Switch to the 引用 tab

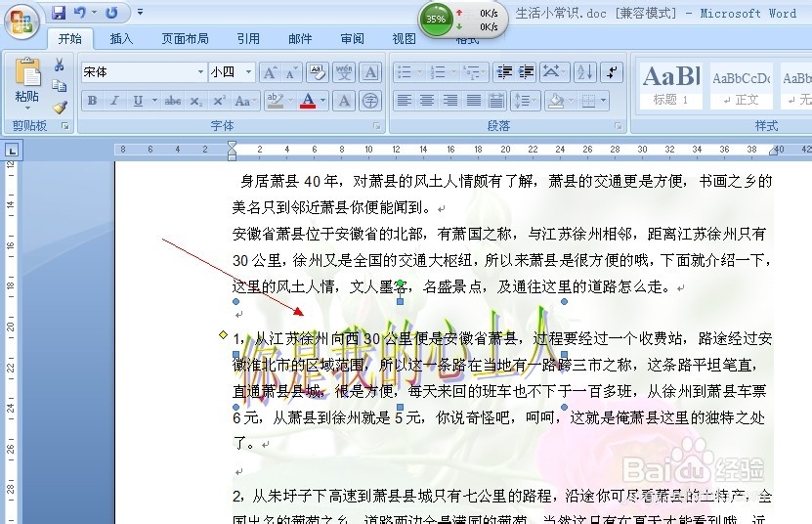coord(248,39)
